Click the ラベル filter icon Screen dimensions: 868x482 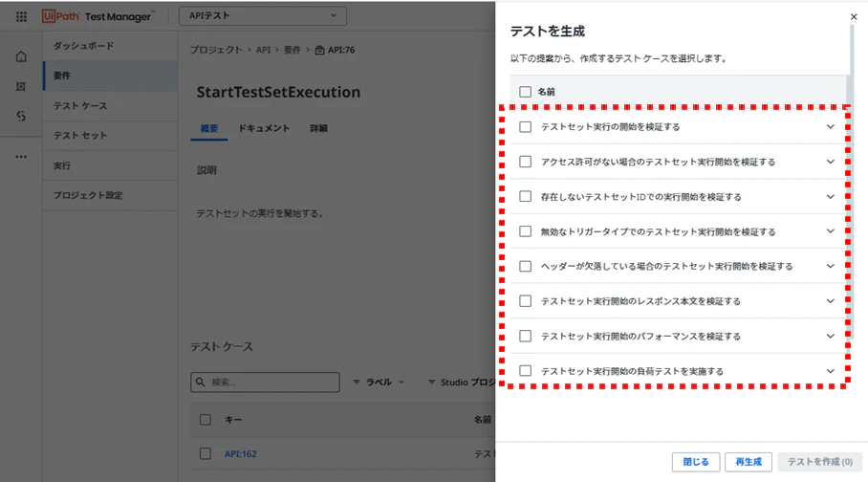pos(357,383)
